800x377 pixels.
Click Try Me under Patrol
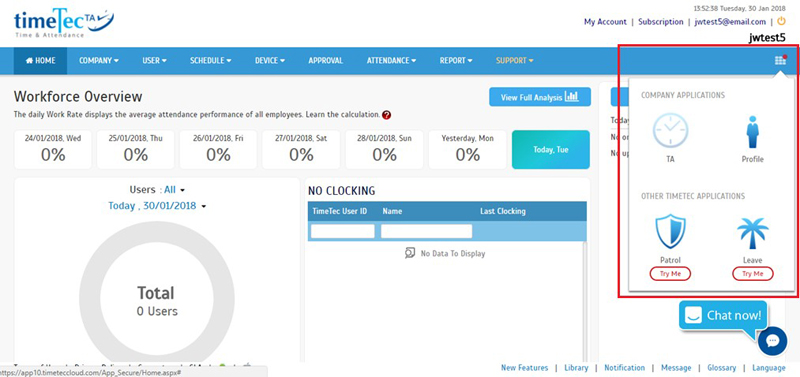pyautogui.click(x=670, y=274)
